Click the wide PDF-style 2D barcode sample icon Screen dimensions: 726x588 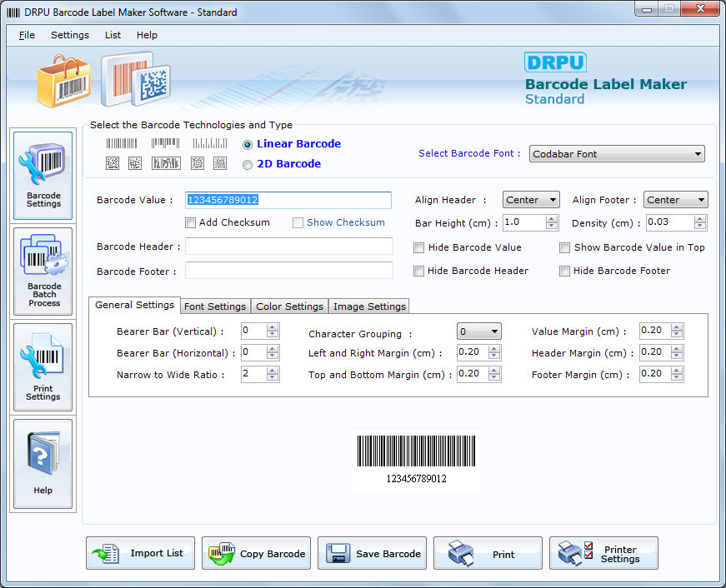pyautogui.click(x=166, y=163)
